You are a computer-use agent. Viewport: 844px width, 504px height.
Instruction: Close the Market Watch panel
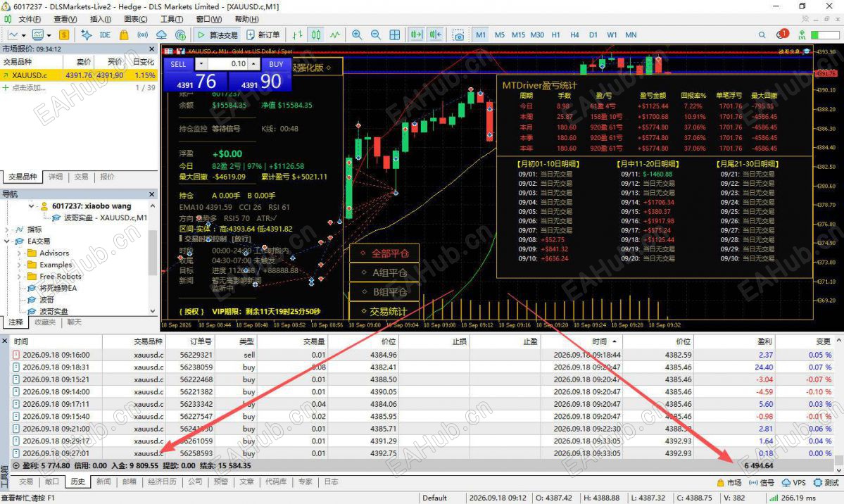(x=152, y=49)
